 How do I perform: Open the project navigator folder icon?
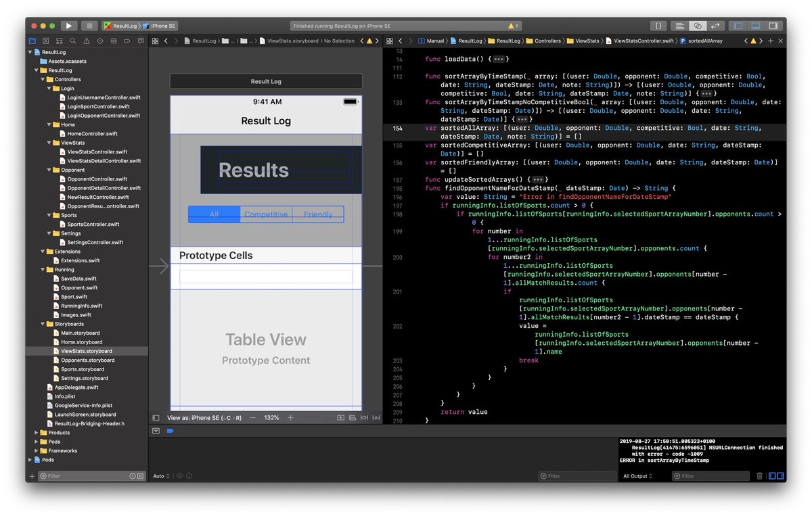[32, 41]
